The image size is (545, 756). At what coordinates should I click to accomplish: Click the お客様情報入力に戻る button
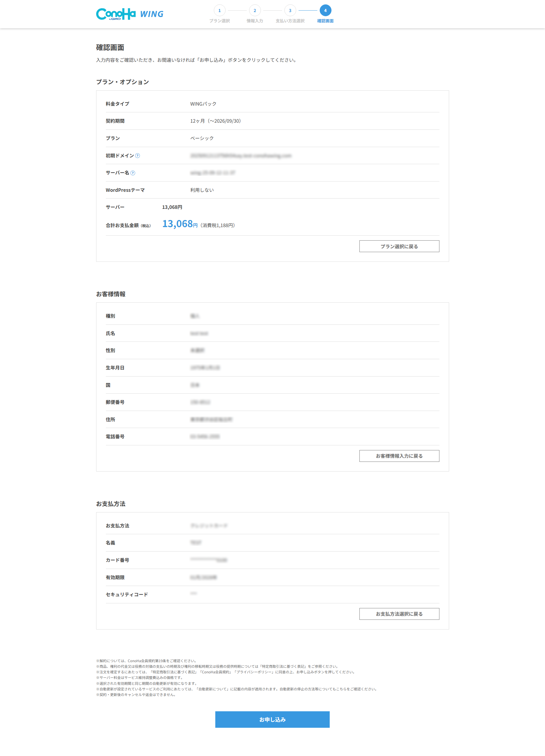pyautogui.click(x=399, y=456)
